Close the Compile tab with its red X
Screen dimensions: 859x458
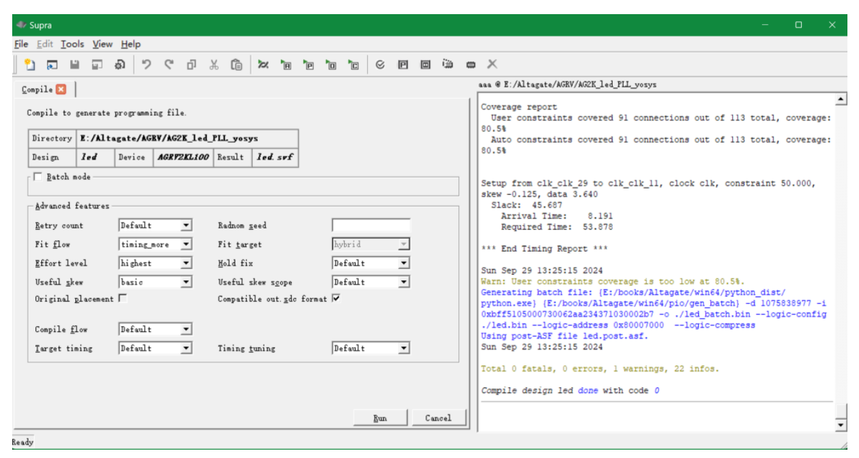click(x=61, y=89)
